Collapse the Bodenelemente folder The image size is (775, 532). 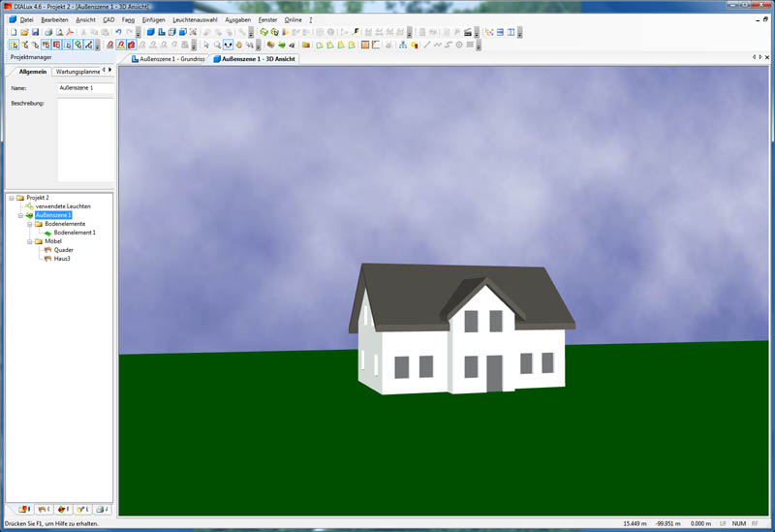[x=29, y=224]
